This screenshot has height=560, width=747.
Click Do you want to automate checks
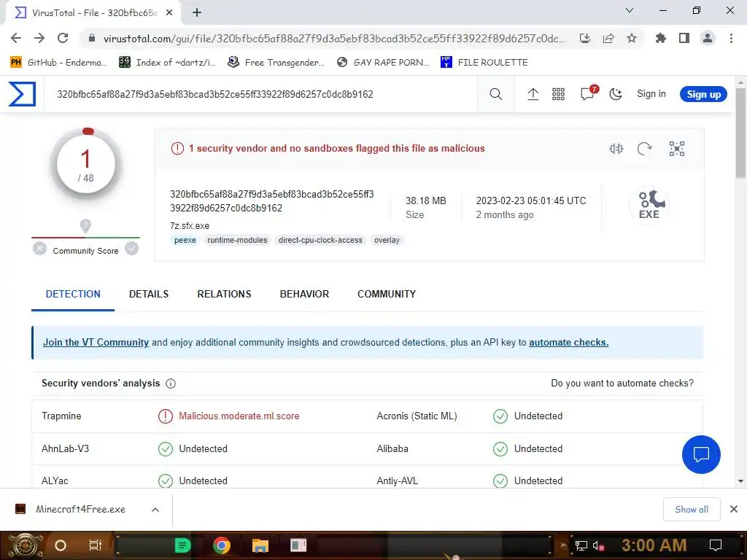point(622,384)
